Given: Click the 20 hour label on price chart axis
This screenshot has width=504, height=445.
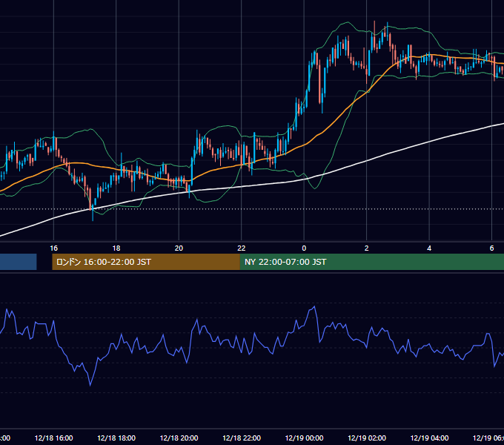Looking at the screenshot, I should (179, 248).
